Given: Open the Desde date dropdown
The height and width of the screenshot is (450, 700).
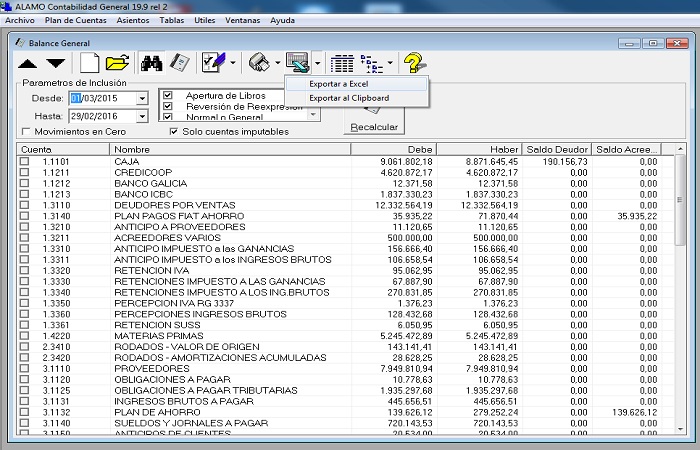Looking at the screenshot, I should coord(142,98).
